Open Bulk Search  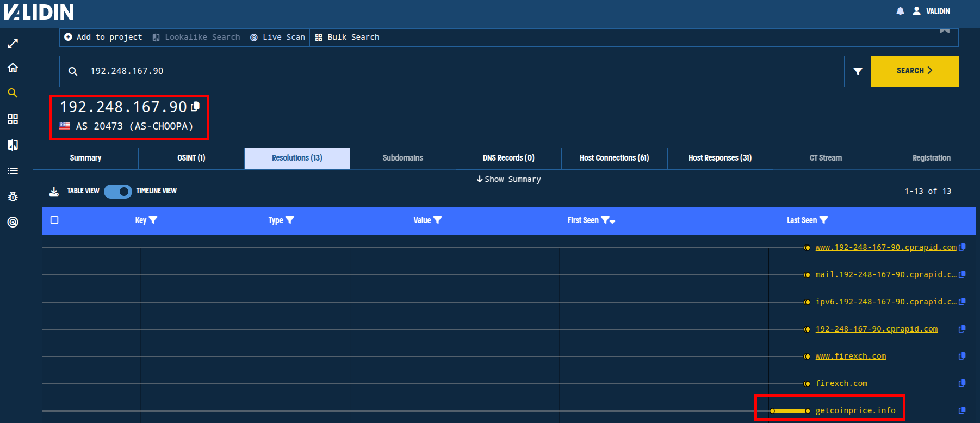click(x=347, y=37)
